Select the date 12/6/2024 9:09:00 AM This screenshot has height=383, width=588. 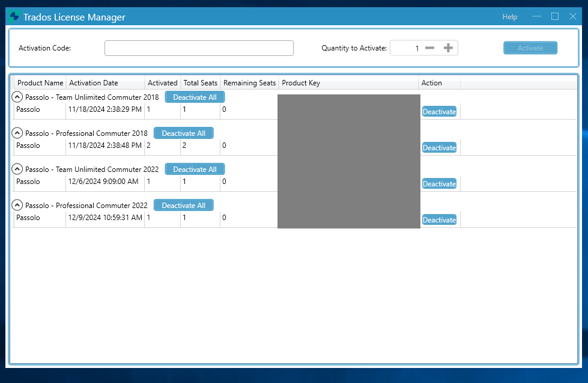pyautogui.click(x=103, y=182)
